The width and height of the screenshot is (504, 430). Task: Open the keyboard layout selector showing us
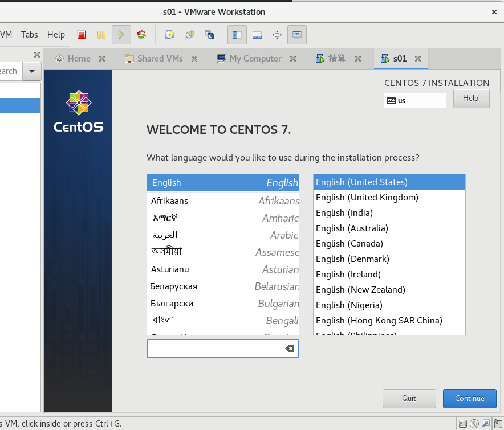point(414,100)
